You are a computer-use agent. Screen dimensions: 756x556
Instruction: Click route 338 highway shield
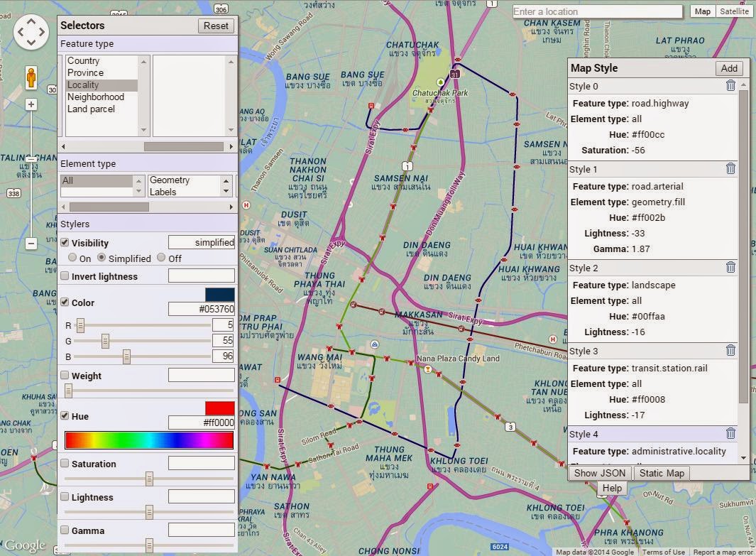click(13, 193)
